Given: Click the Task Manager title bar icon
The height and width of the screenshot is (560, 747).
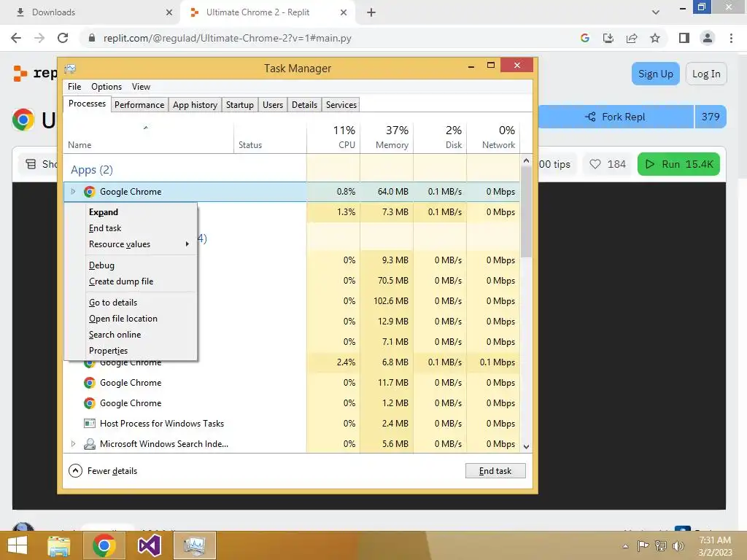Looking at the screenshot, I should point(70,69).
